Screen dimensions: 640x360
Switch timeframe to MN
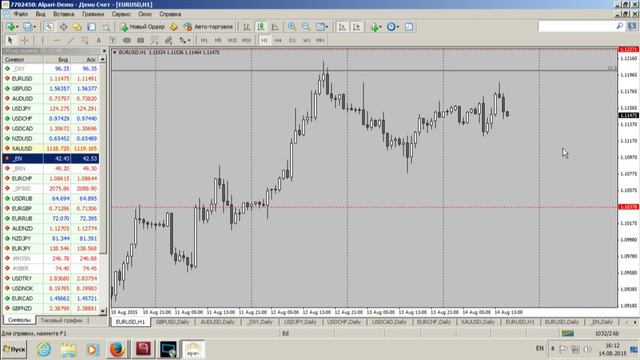[320, 40]
